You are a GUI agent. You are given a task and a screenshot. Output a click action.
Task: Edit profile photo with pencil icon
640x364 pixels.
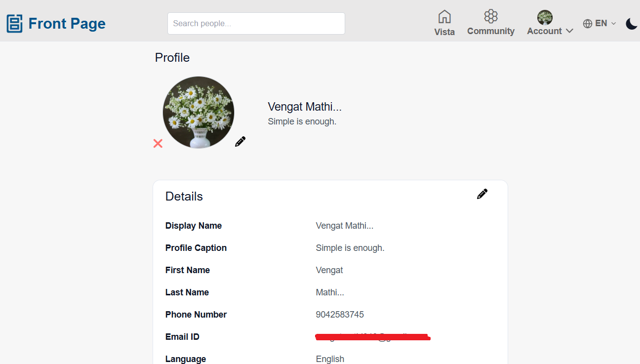(240, 142)
